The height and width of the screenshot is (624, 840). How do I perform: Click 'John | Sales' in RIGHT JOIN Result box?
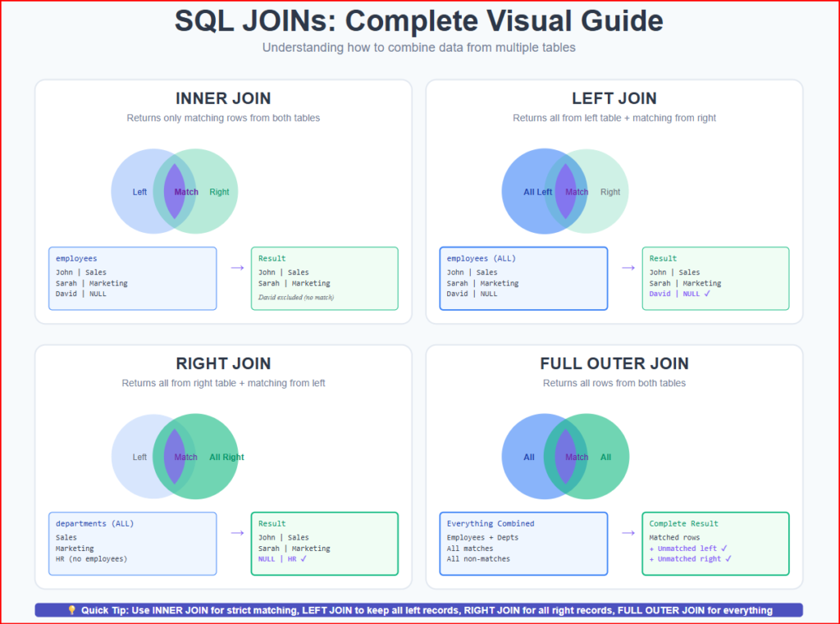click(283, 537)
